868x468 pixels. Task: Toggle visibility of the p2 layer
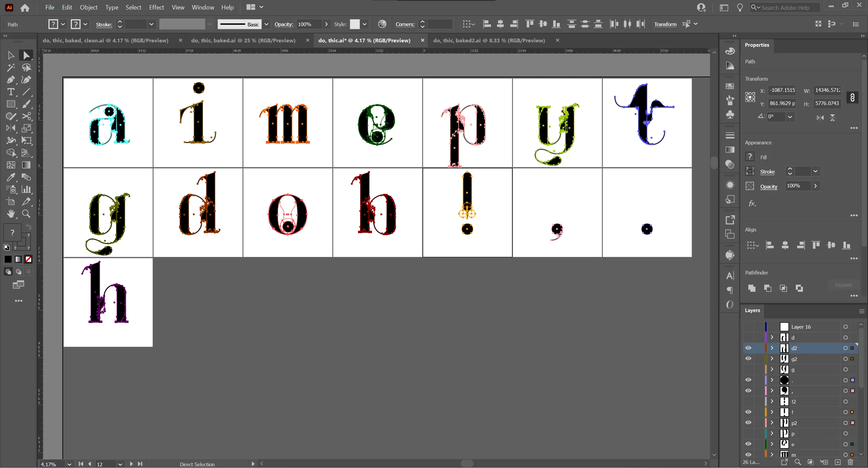click(748, 423)
